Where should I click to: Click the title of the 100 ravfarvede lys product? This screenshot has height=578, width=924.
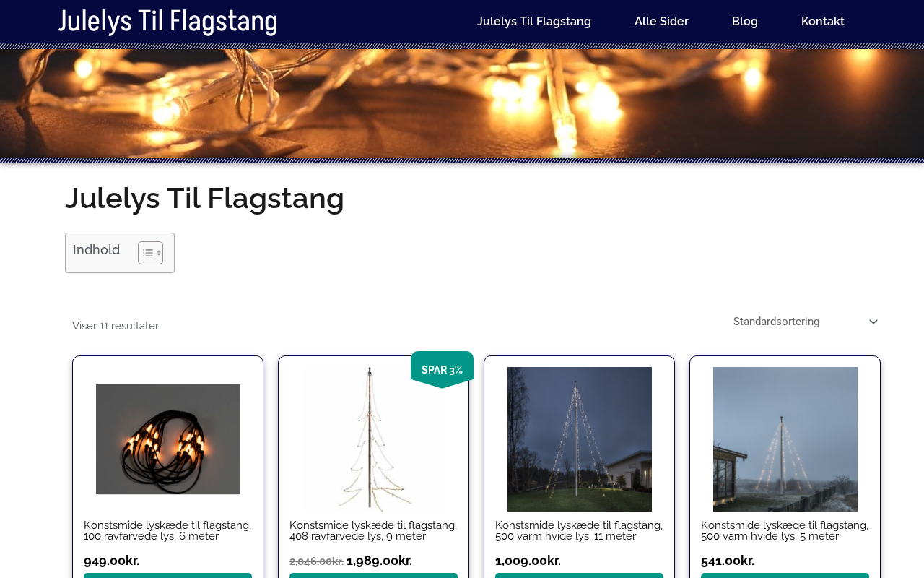tap(167, 530)
